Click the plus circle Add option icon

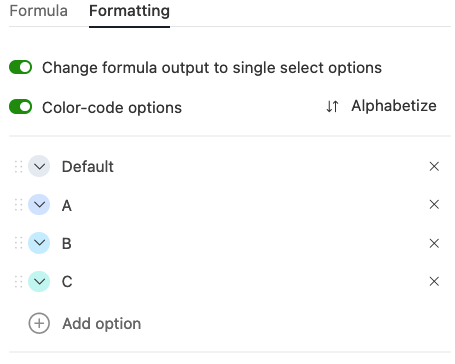click(39, 323)
